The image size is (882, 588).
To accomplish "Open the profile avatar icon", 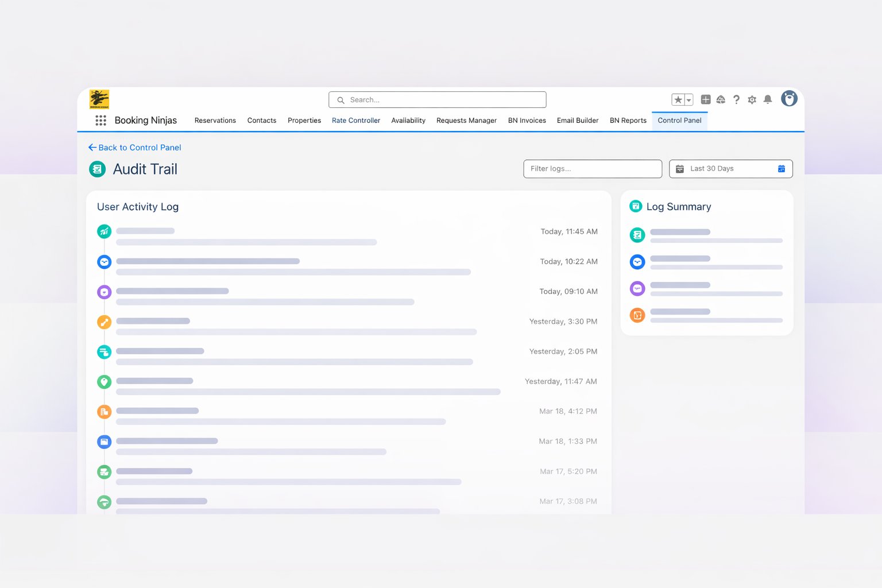I will click(789, 99).
